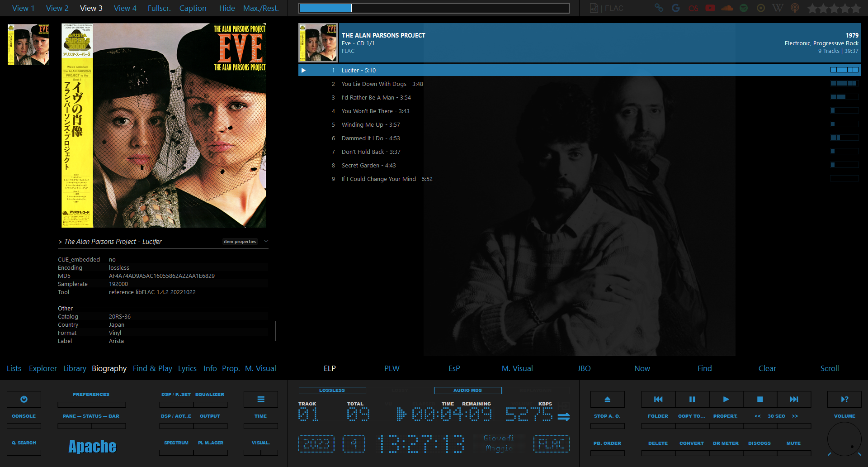Open the Explorer tab

coord(43,368)
